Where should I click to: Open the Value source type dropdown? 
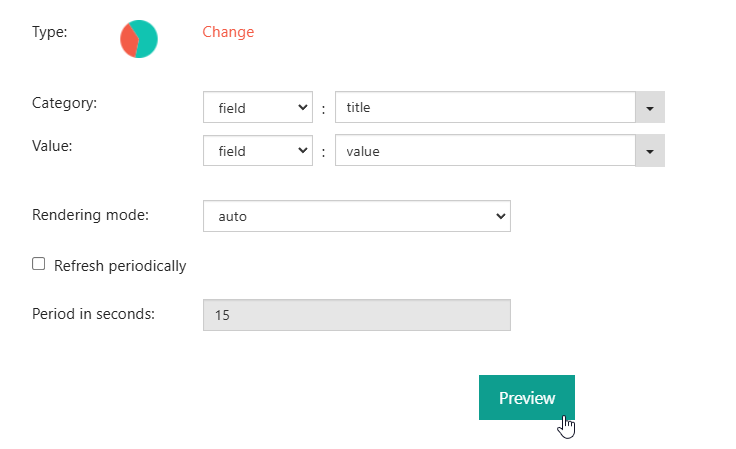257,151
